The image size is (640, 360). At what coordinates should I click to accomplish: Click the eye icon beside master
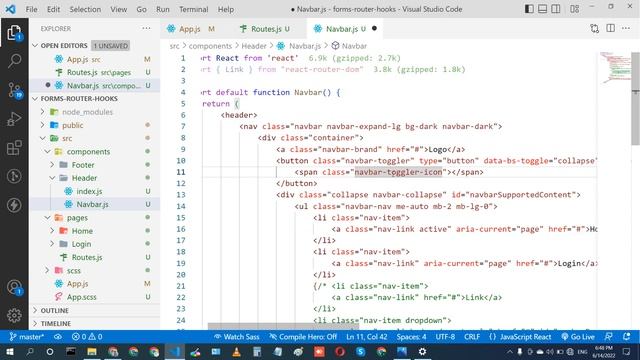(58, 337)
